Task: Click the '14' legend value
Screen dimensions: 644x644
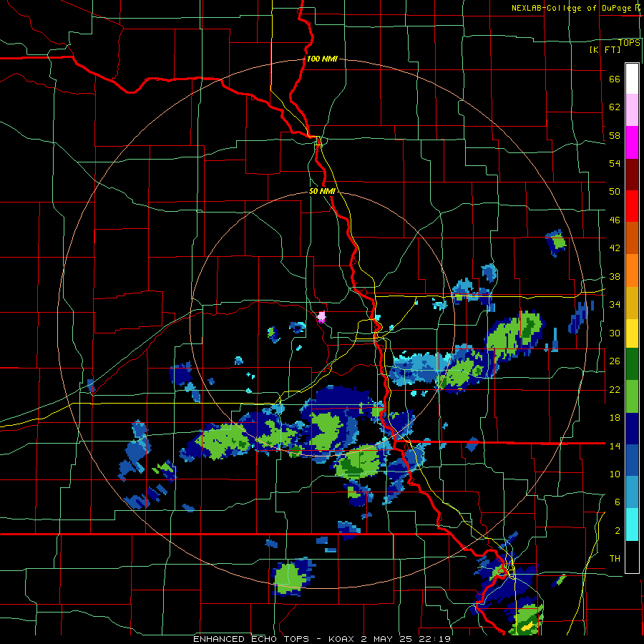Action: [615, 446]
